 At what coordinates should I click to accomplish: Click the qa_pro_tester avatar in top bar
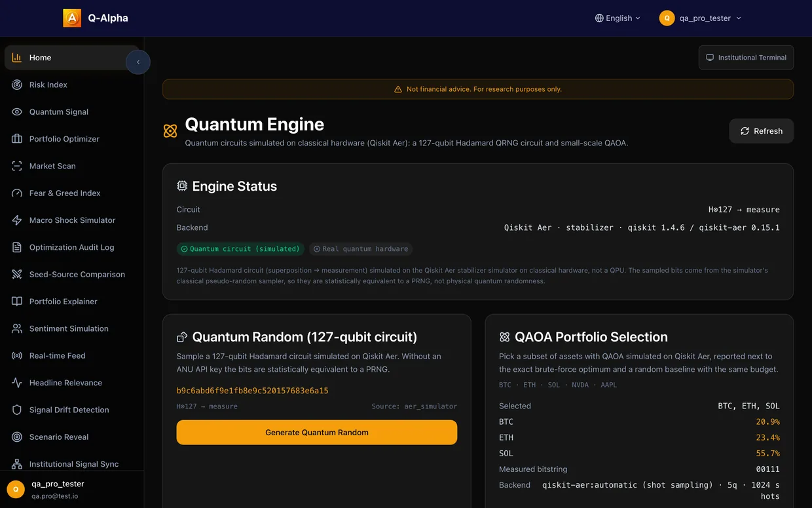pyautogui.click(x=667, y=18)
